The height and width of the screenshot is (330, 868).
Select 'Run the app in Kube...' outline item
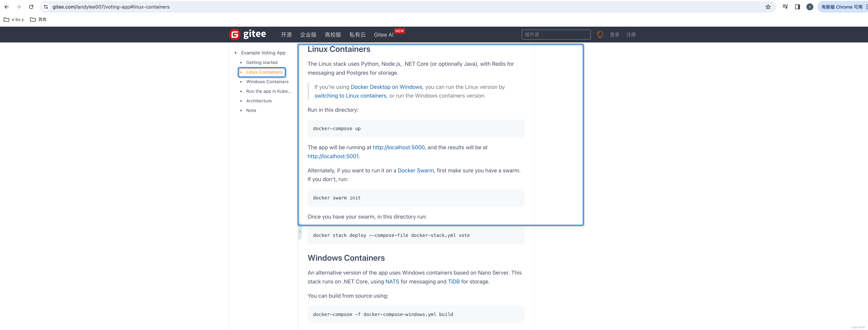[268, 91]
